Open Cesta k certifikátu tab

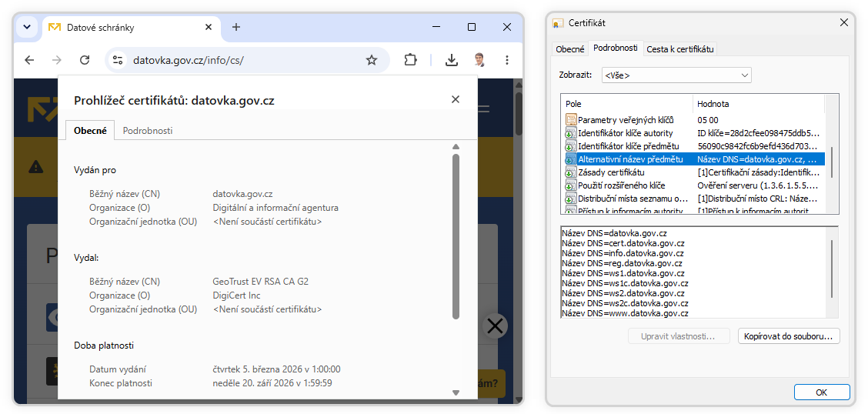tap(679, 48)
